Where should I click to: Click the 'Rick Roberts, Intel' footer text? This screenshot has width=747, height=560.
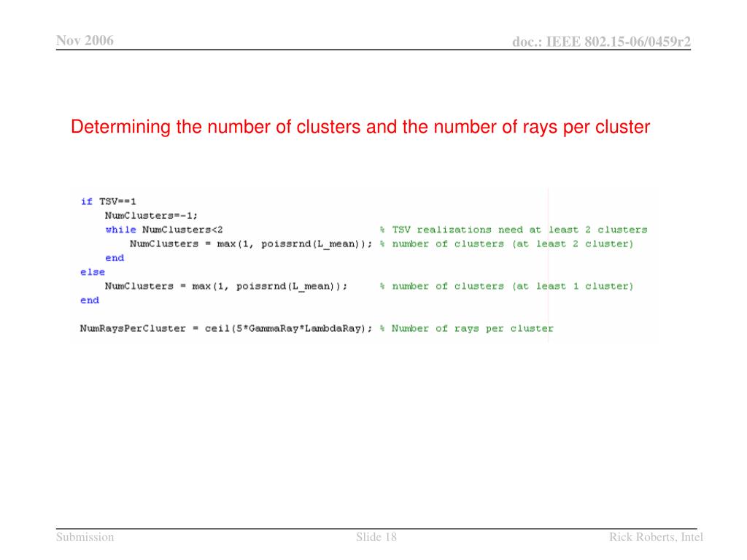[x=656, y=537]
